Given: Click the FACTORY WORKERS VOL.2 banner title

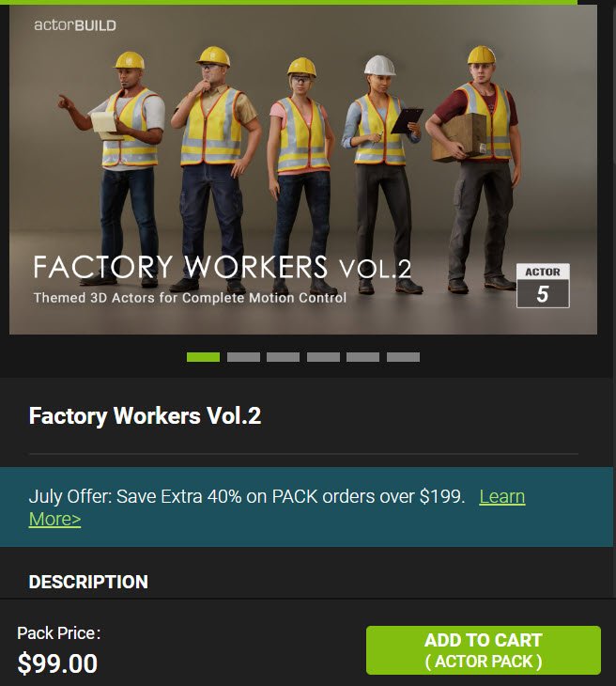Looking at the screenshot, I should tap(223, 267).
